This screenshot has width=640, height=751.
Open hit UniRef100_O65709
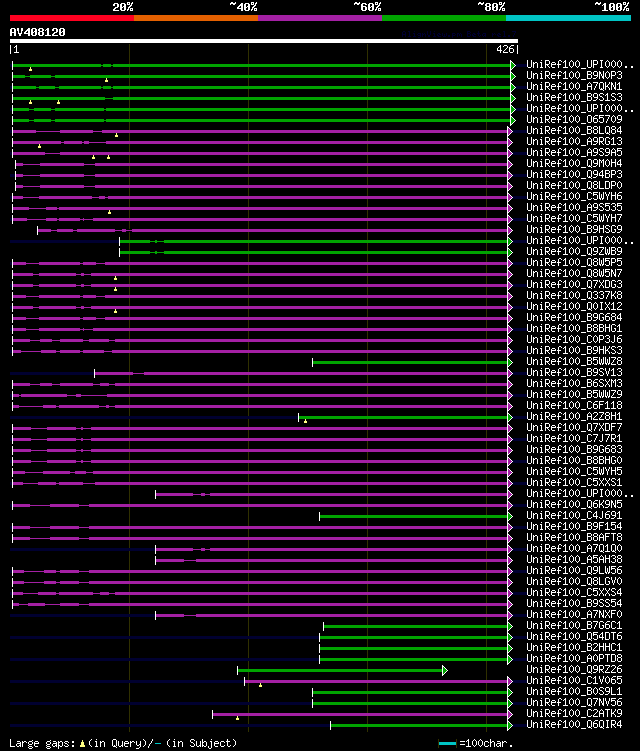click(x=574, y=120)
